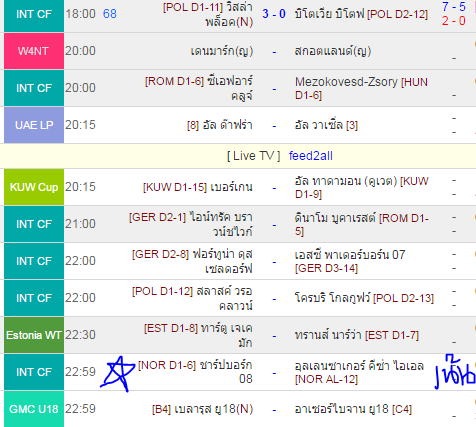Image resolution: width=476 pixels, height=427 pixels.
Task: Click the blue minute indicator 68
Action: click(110, 14)
